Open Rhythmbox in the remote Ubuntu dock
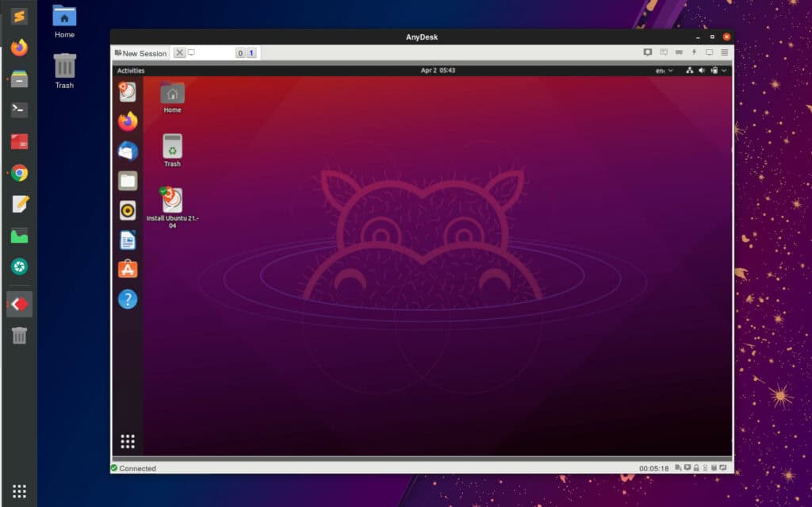Screen dimensions: 812x507 click(128, 210)
